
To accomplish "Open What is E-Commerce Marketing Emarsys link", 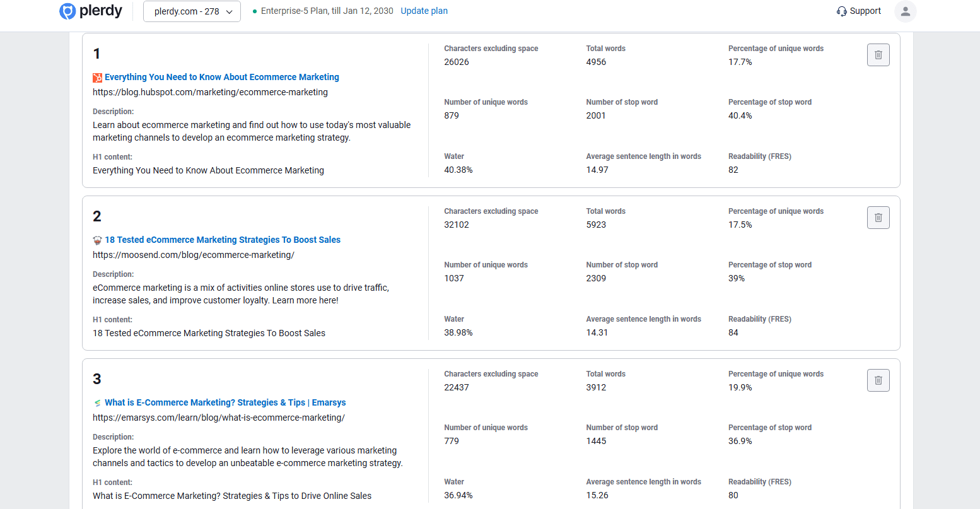I will pos(225,402).
